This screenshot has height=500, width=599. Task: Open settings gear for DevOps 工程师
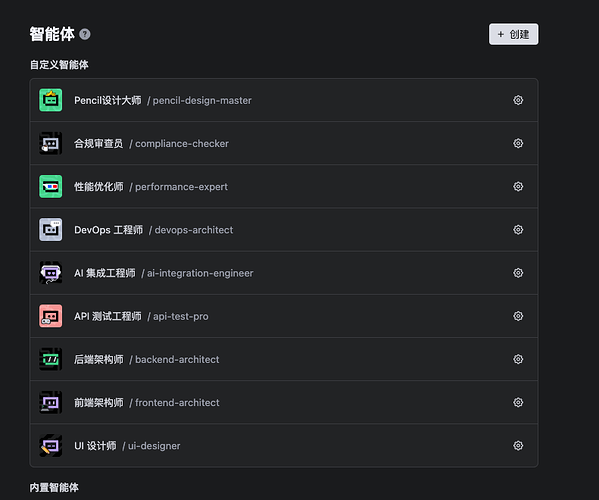click(x=518, y=230)
